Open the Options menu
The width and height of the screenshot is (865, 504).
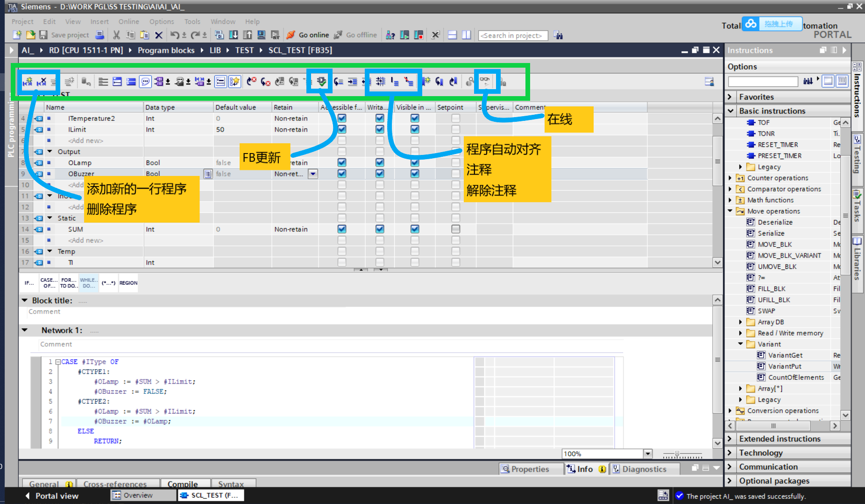162,21
